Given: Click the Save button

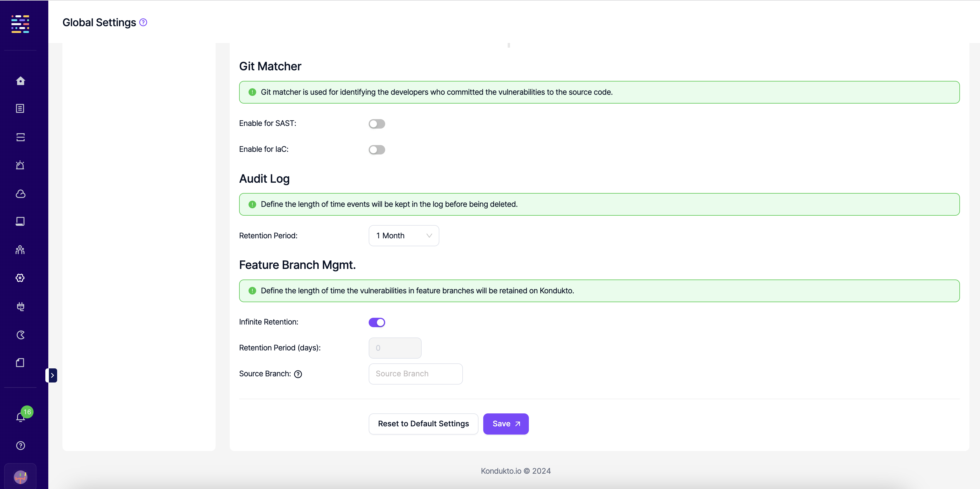Looking at the screenshot, I should tap(506, 424).
